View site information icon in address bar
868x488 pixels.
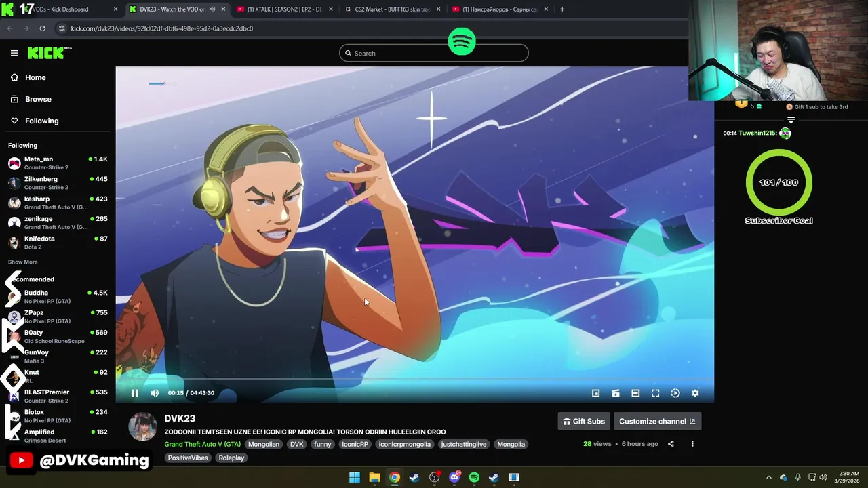(x=62, y=28)
